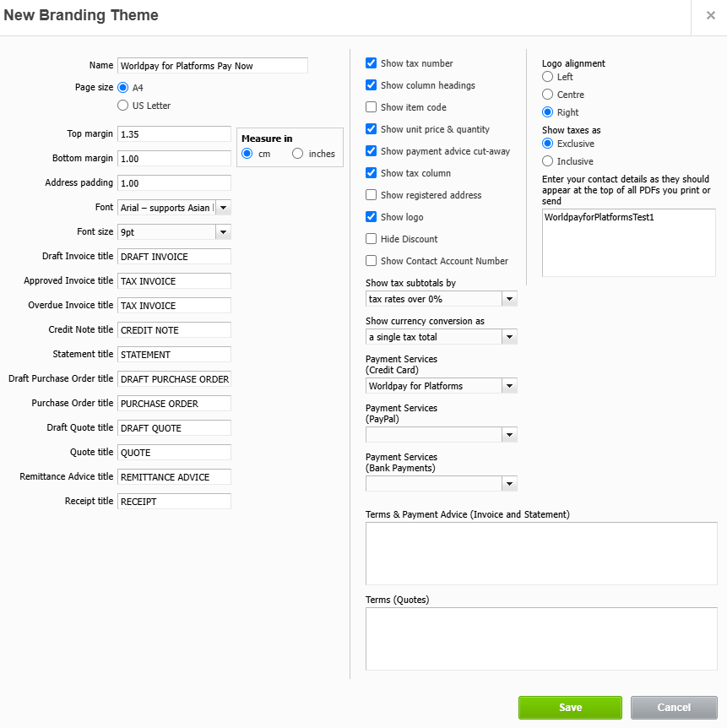Uncheck Show payment advice cut-away
Screen dimensions: 727x728
point(372,151)
